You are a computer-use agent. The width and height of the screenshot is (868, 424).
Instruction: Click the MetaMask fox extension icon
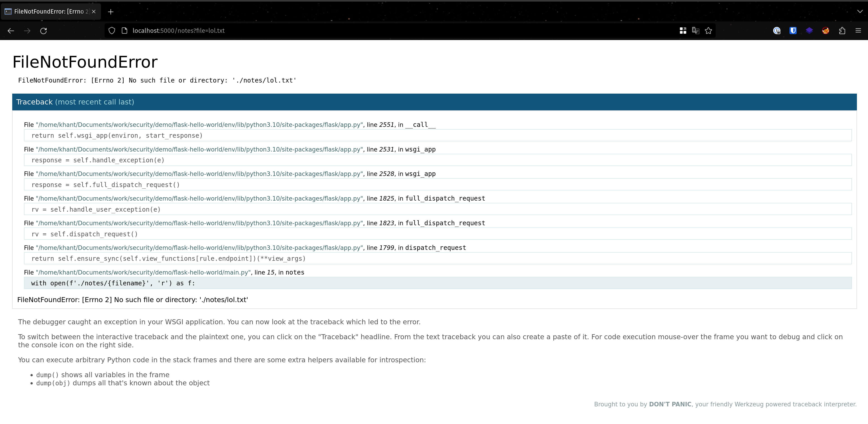825,31
